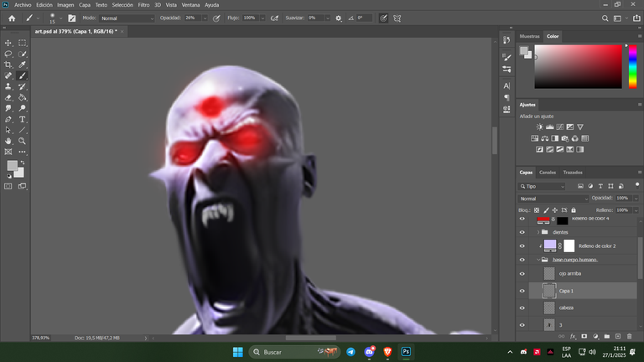Add Color Balance adjustment
Viewport: 644px width, 362px height.
(544, 138)
